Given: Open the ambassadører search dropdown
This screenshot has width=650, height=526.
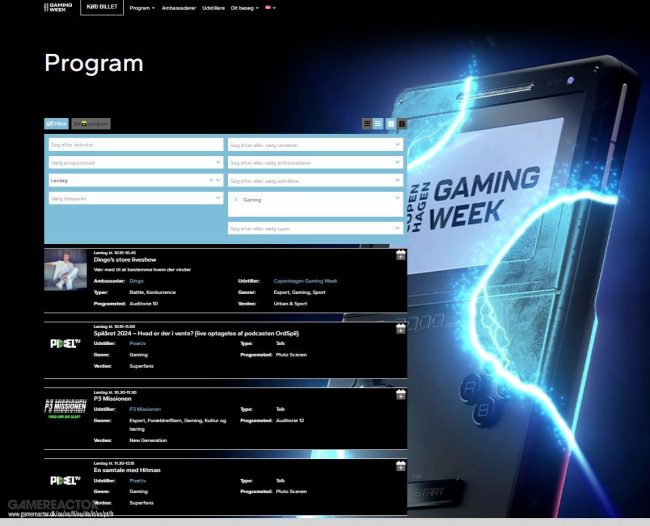Looking at the screenshot, I should (315, 162).
